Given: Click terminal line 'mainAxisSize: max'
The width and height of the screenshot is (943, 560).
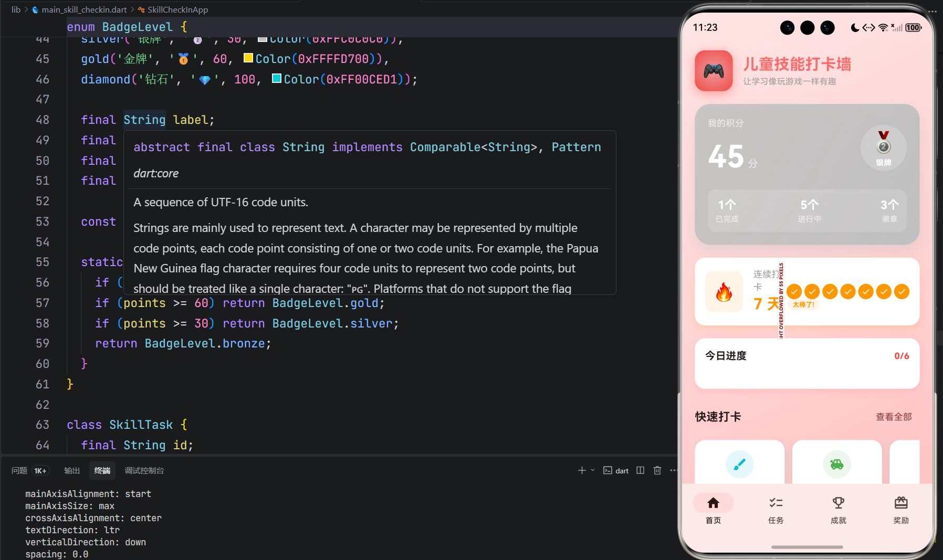Looking at the screenshot, I should click(x=70, y=506).
